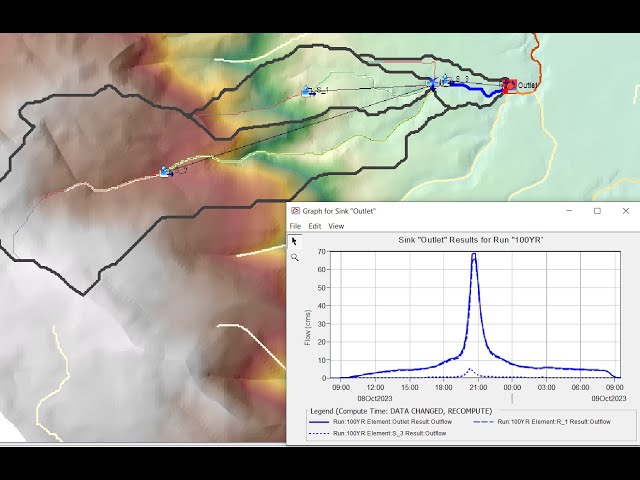640x480 pixels.
Task: Close the Graph for Sink Outlet window
Action: 625,211
